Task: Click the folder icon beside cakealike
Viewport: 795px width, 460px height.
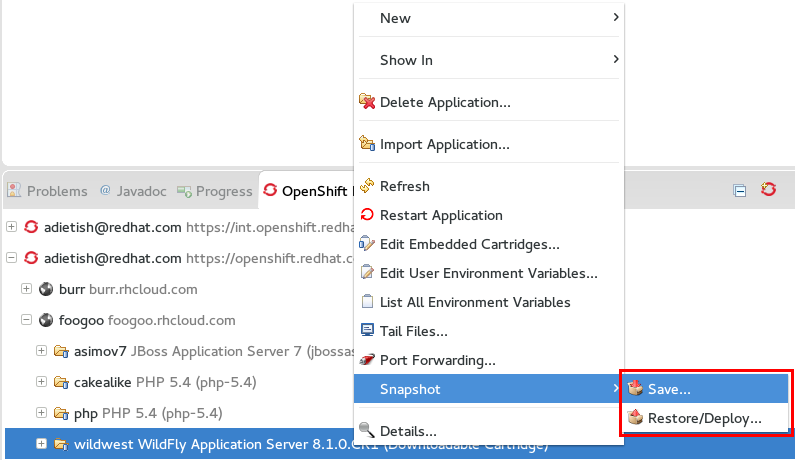Action: pyautogui.click(x=61, y=382)
